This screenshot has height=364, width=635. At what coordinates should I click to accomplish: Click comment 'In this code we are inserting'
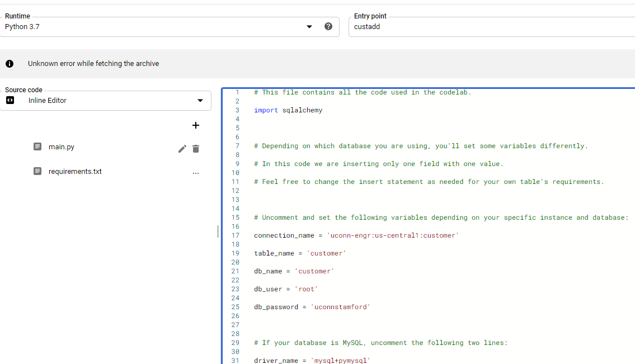coord(379,164)
